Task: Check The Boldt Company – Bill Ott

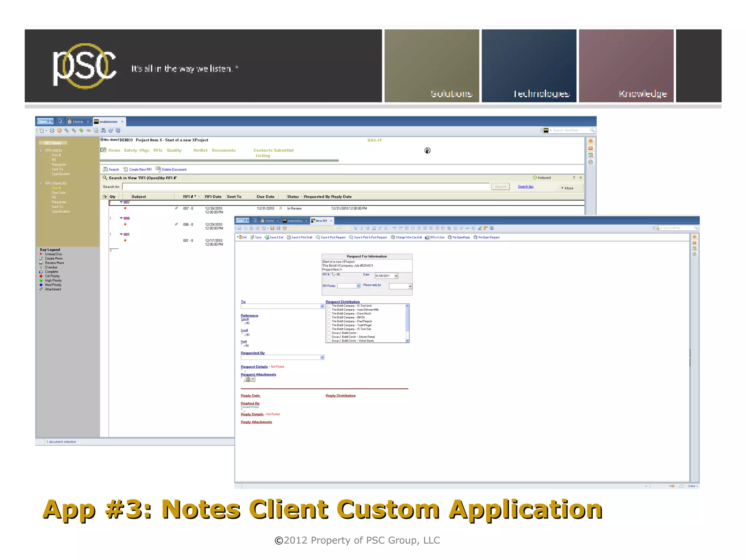Action: tap(329, 317)
